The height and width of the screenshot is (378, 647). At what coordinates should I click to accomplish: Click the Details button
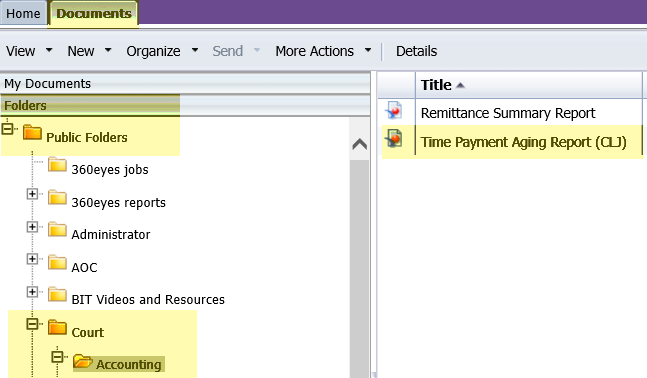tap(416, 51)
